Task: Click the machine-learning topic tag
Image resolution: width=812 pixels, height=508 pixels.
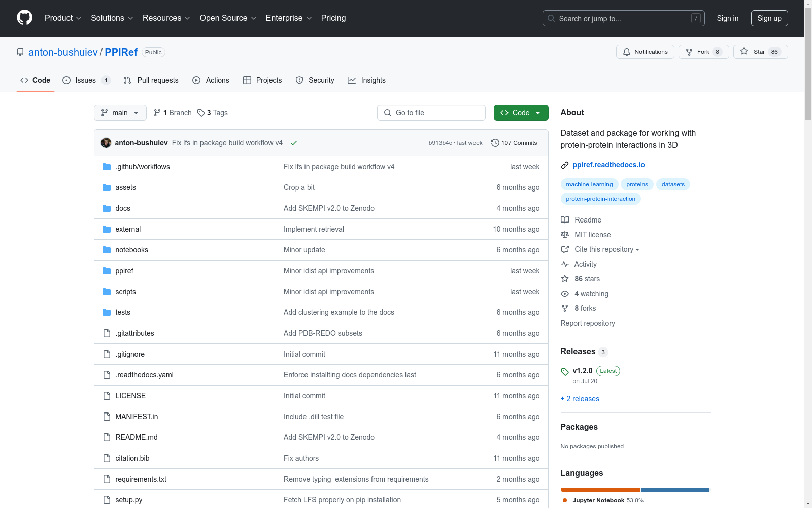Action: pyautogui.click(x=589, y=184)
